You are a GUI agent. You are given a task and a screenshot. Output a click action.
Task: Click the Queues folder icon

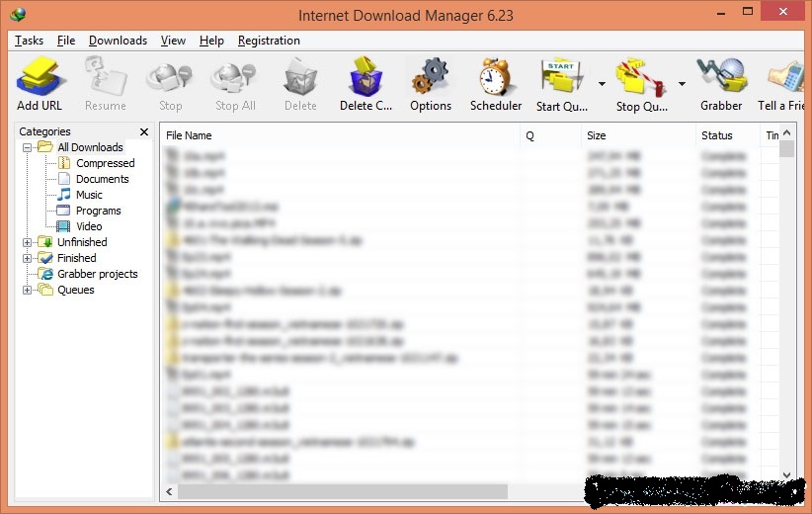coord(45,289)
